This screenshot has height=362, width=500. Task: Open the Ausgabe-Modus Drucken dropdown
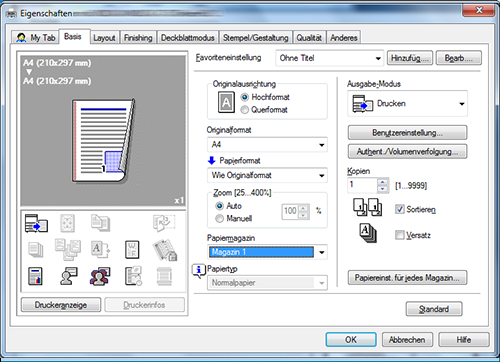click(407, 104)
